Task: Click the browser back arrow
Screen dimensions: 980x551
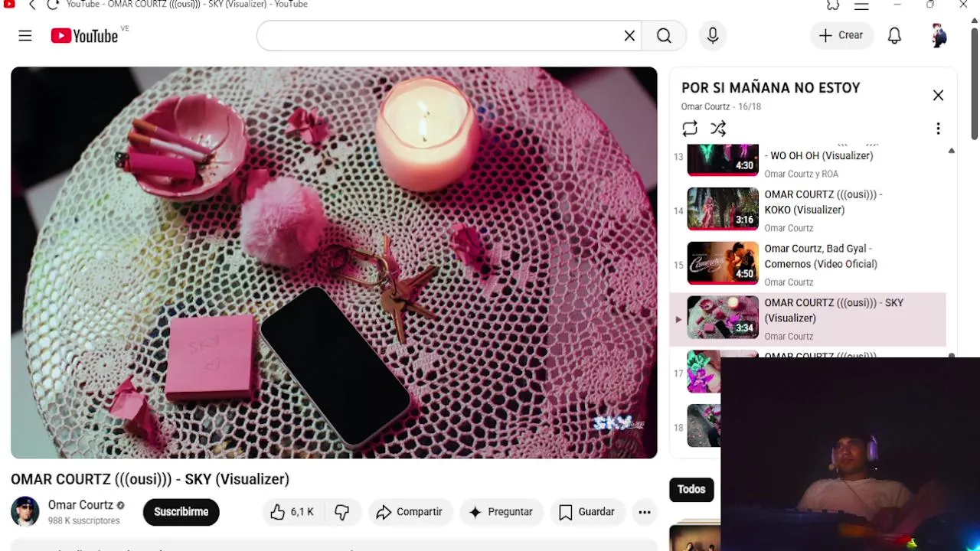Action: pyautogui.click(x=32, y=5)
